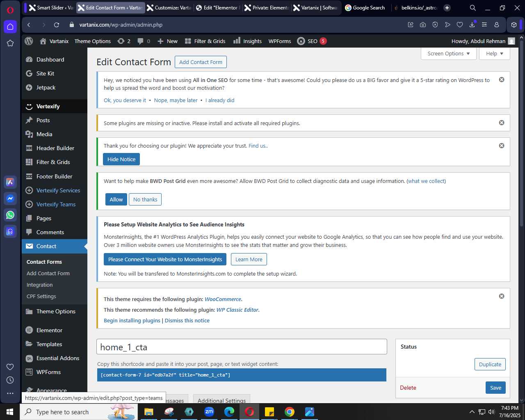Open Zoom from the taskbar
This screenshot has height=420, width=525.
(209, 412)
